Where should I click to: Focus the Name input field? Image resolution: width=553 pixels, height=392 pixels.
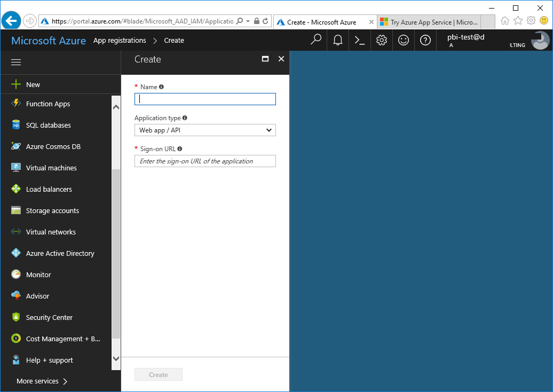click(x=205, y=99)
